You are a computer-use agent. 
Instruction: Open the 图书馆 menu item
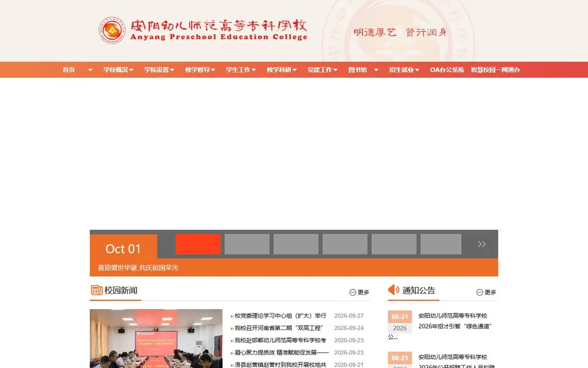point(357,70)
